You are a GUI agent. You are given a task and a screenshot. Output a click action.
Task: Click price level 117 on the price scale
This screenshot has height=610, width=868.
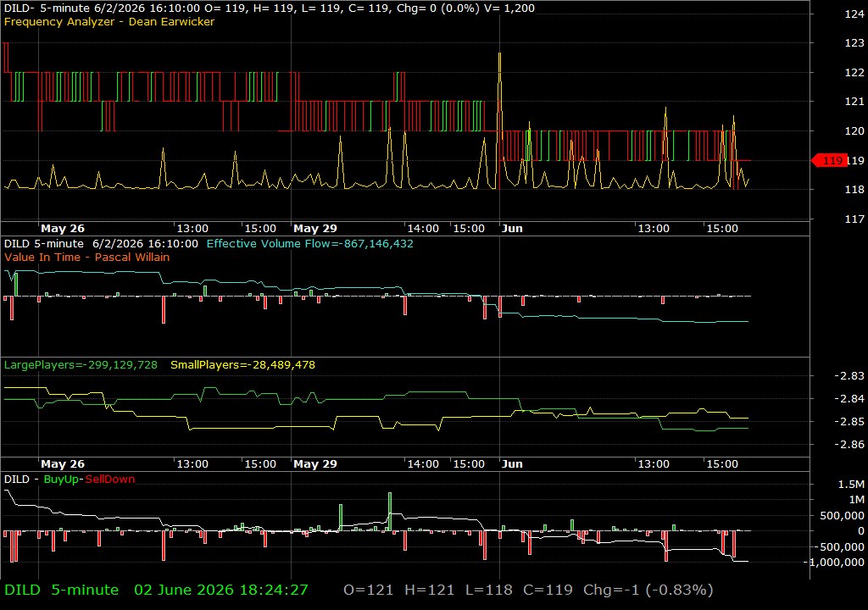(x=854, y=219)
